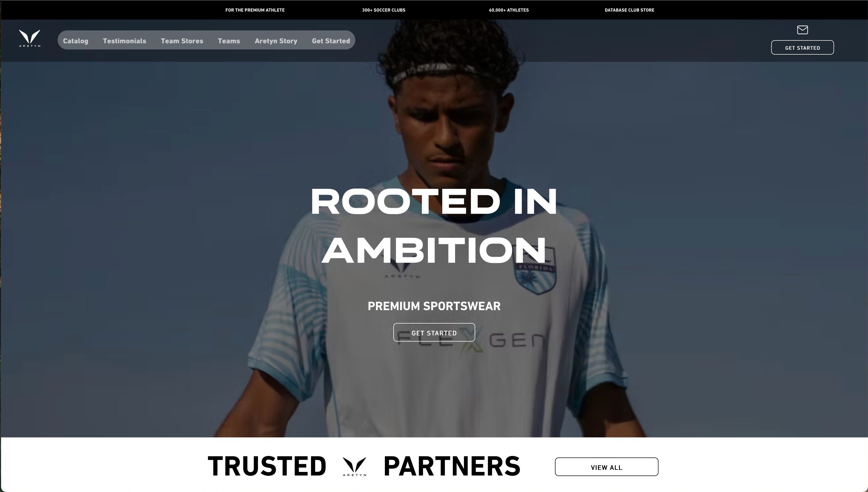Open the Catalog menu item

pyautogui.click(x=76, y=41)
